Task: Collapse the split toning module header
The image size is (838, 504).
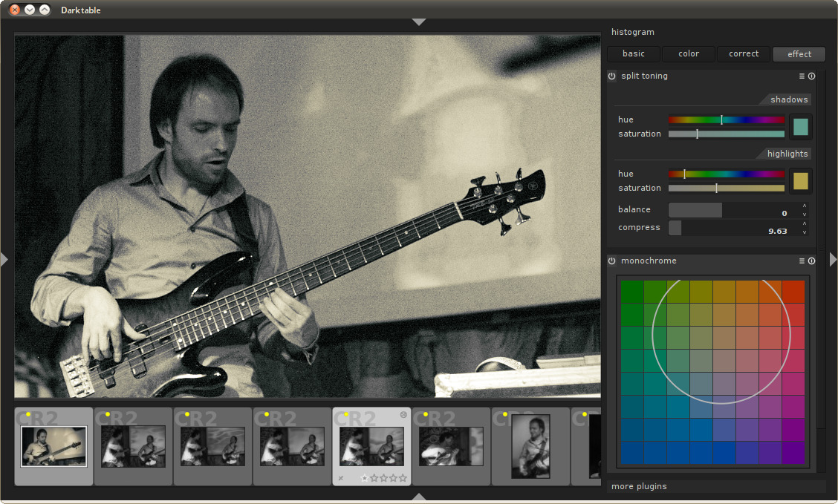Action: click(645, 76)
